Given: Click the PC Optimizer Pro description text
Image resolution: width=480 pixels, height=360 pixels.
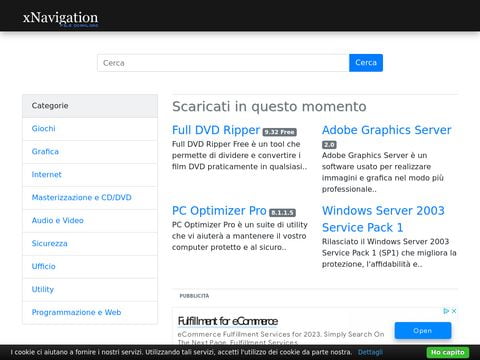Looking at the screenshot, I should (x=240, y=236).
